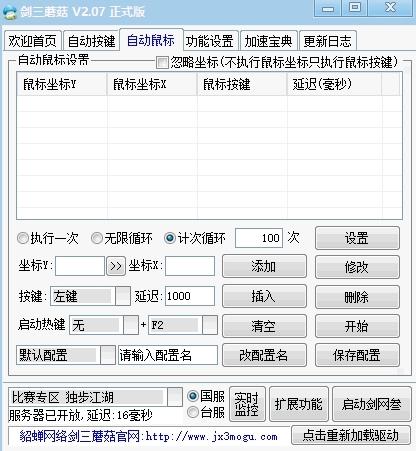Open the 扩展功能 button
This screenshot has height=451, width=416.
pyautogui.click(x=299, y=404)
